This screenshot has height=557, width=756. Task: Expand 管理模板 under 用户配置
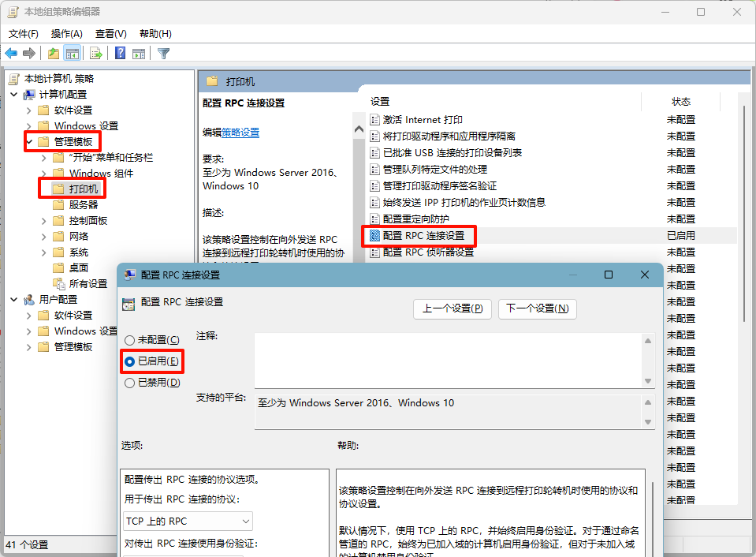click(x=29, y=347)
